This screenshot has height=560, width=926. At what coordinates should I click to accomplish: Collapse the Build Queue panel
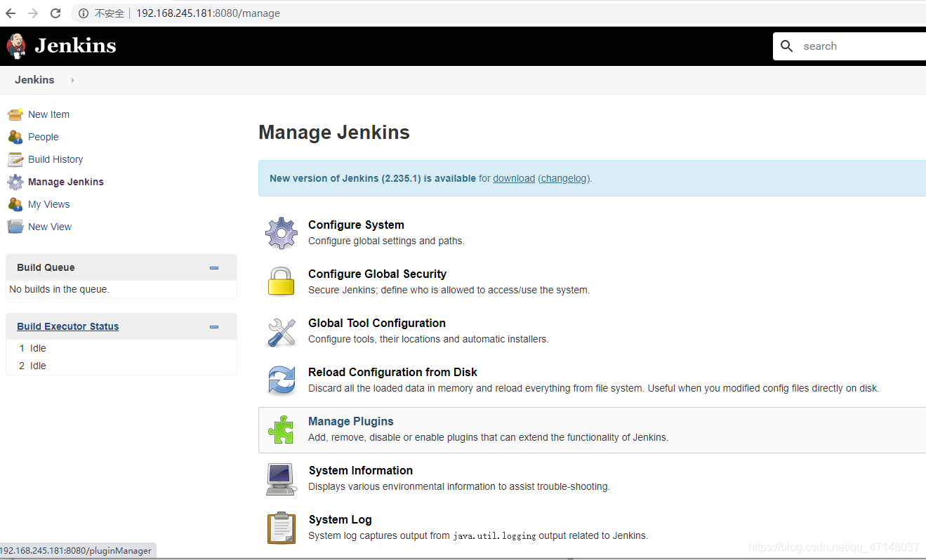click(214, 267)
